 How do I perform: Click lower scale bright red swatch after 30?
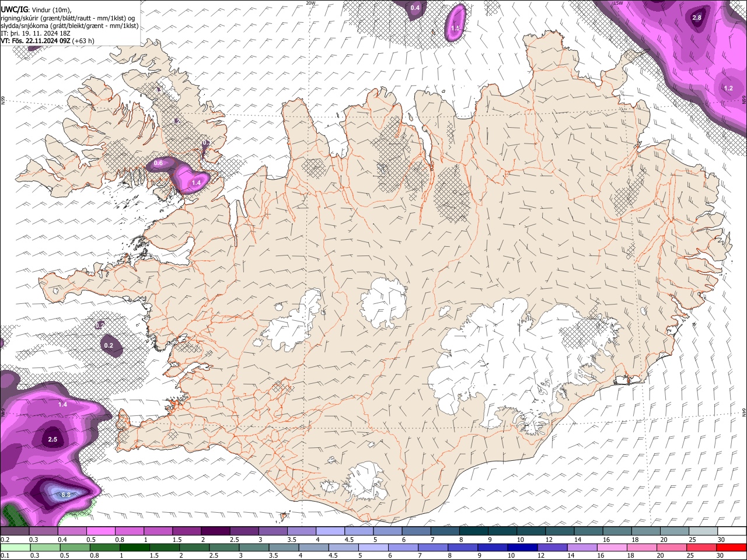[732, 548]
